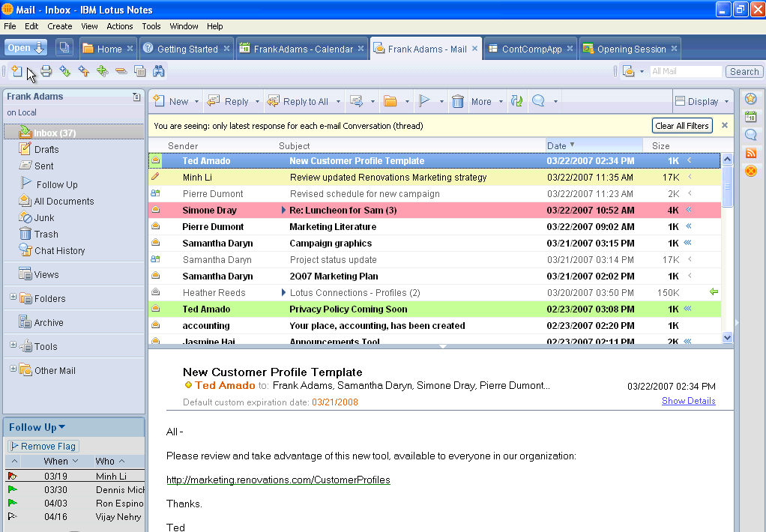Sort messages by the Date column header
Screen dimensions: 766x532
(x=557, y=145)
